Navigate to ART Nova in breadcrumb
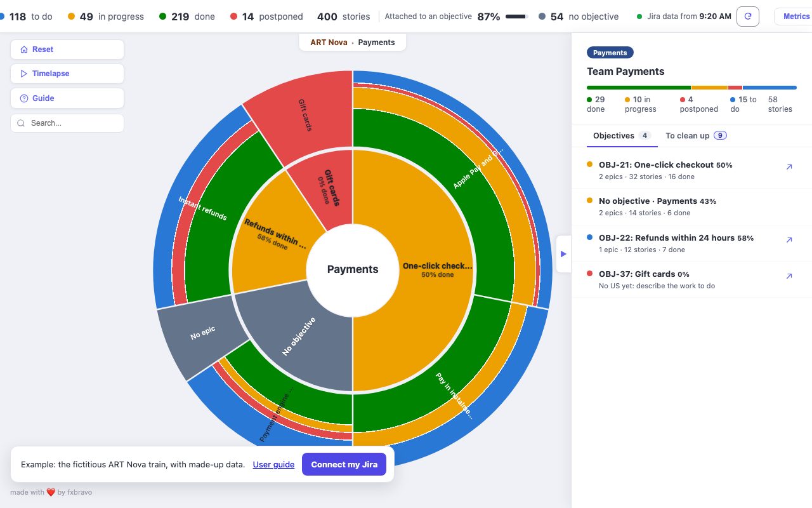The image size is (812, 508). [x=329, y=43]
